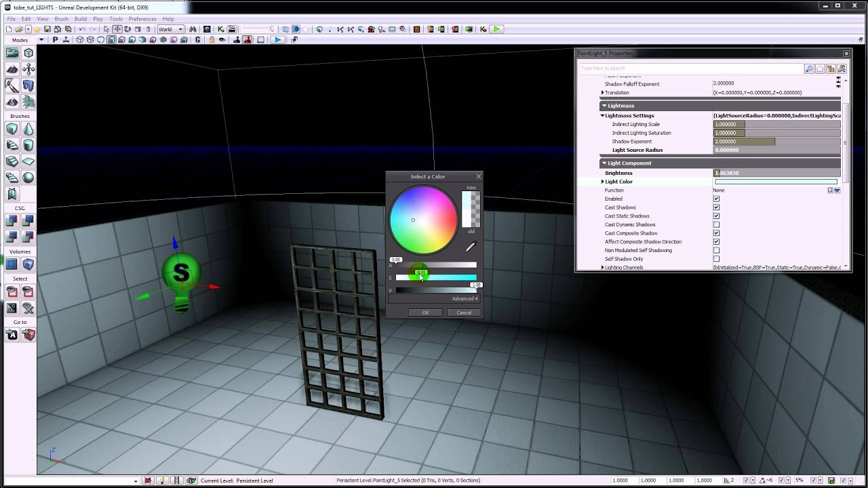
Task: Select the Camera mode icon in Modes
Action: (x=12, y=53)
